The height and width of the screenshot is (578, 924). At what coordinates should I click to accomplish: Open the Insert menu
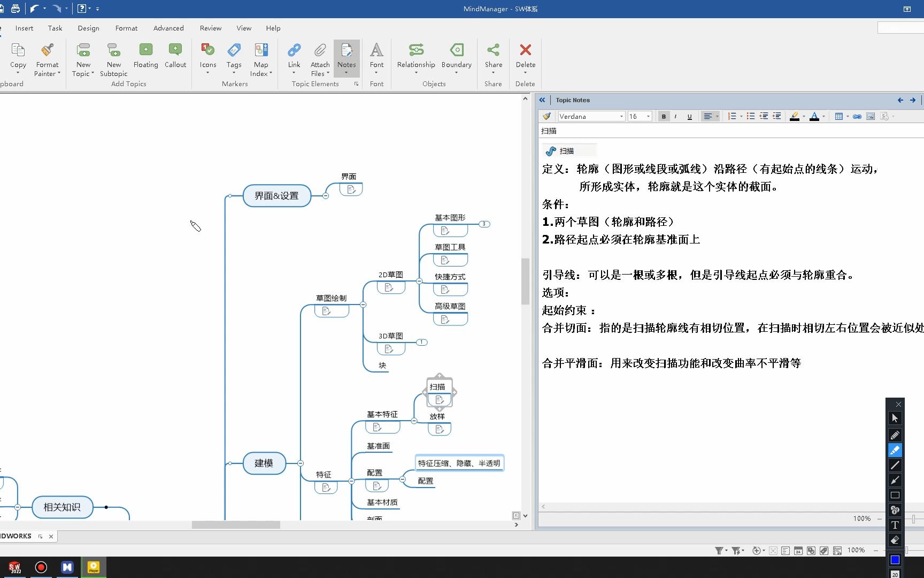click(x=24, y=28)
